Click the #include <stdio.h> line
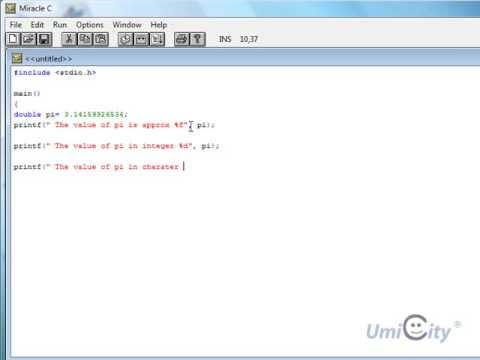 point(55,73)
